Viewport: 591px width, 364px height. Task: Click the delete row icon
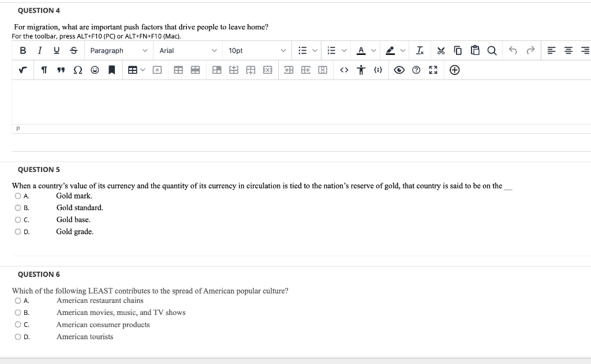click(x=268, y=70)
